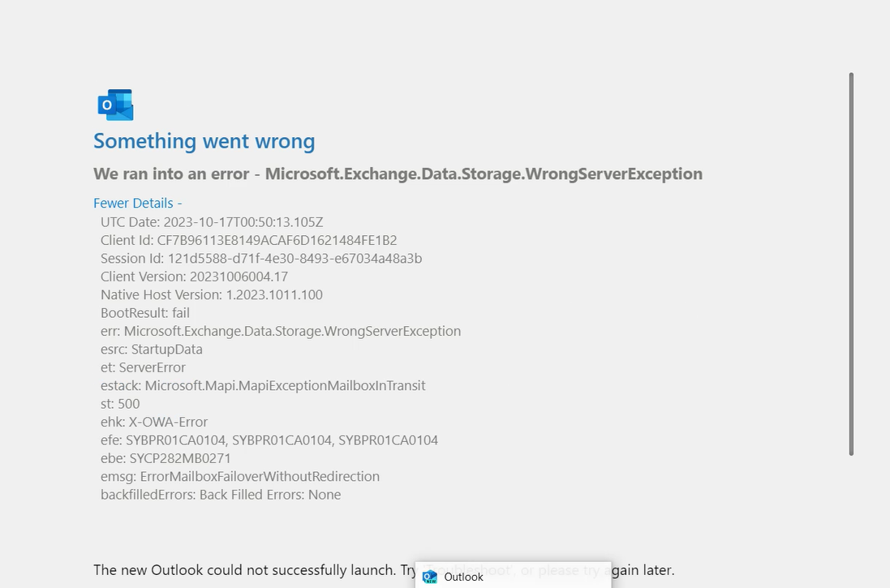Image resolution: width=890 pixels, height=588 pixels.
Task: Select the Outlook taskbar preview thumbnail
Action: click(513, 577)
